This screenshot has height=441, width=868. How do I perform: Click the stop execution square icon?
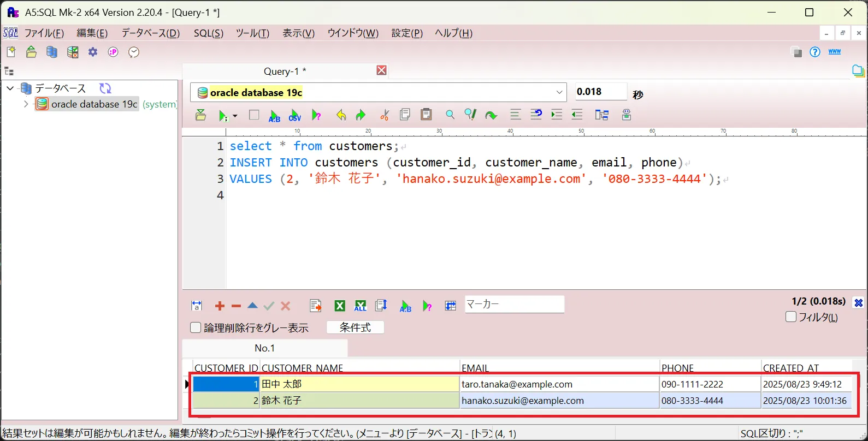point(254,115)
